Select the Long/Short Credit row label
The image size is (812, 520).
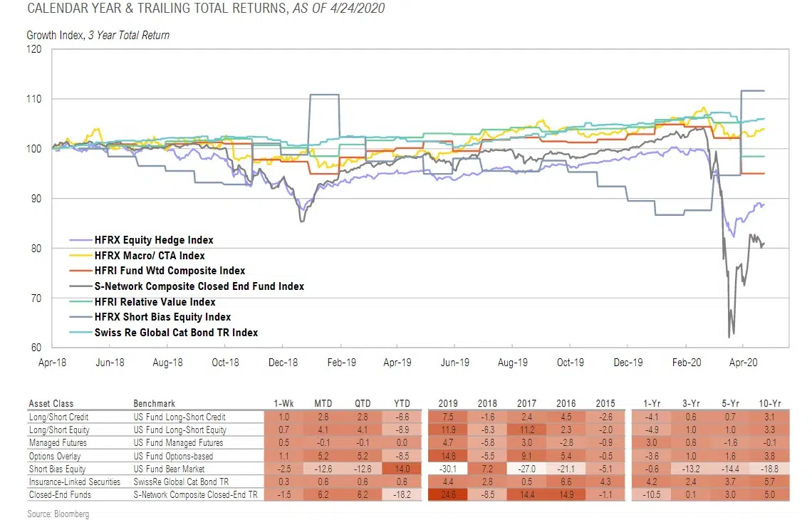point(58,417)
